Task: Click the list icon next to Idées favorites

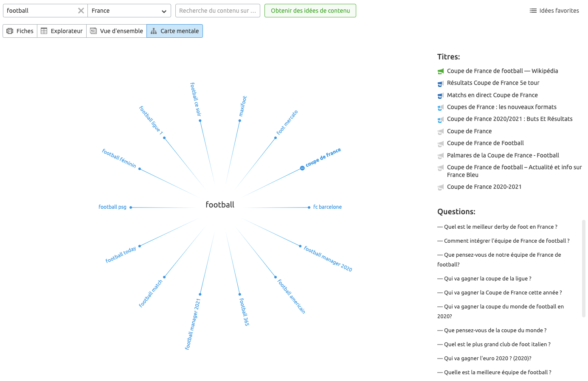Action: 533,11
